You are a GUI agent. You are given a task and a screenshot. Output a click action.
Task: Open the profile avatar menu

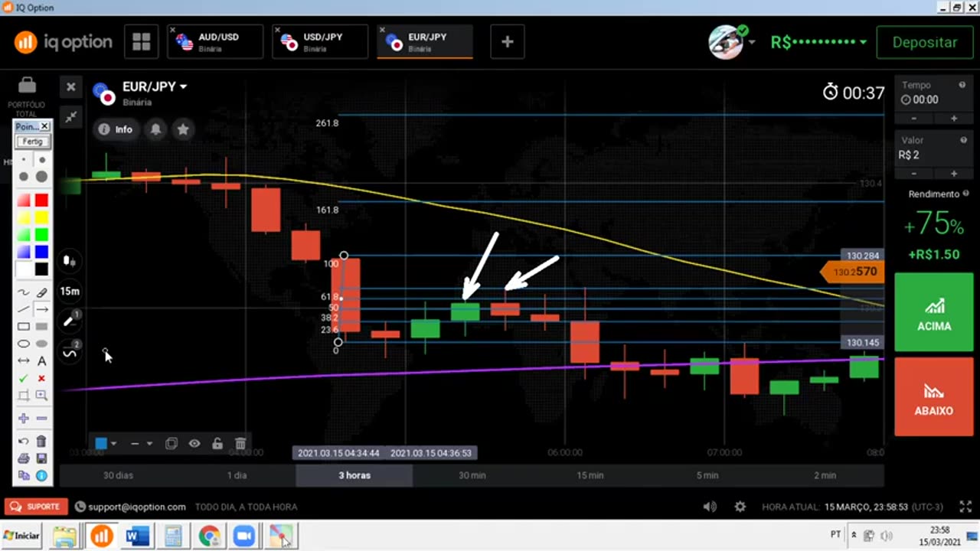click(x=727, y=41)
